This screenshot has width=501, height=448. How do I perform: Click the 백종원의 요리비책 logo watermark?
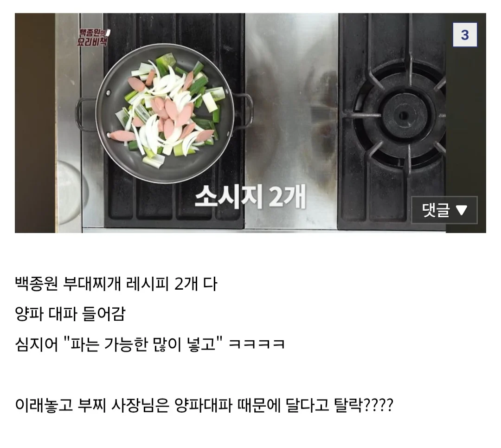click(93, 37)
